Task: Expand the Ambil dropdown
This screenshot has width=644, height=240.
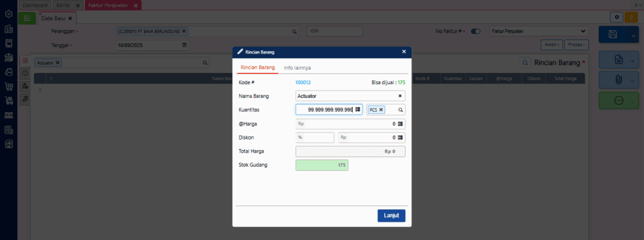Action: tap(552, 45)
